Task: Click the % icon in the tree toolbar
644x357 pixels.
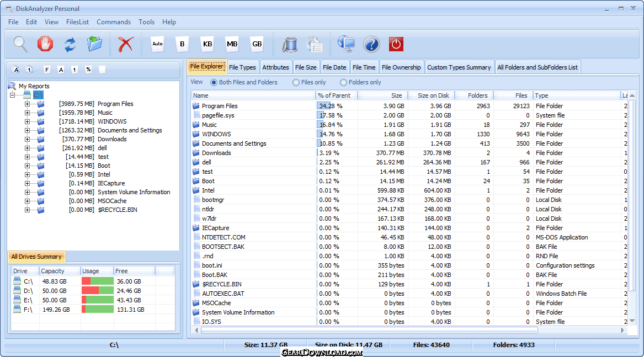Action: click(88, 70)
